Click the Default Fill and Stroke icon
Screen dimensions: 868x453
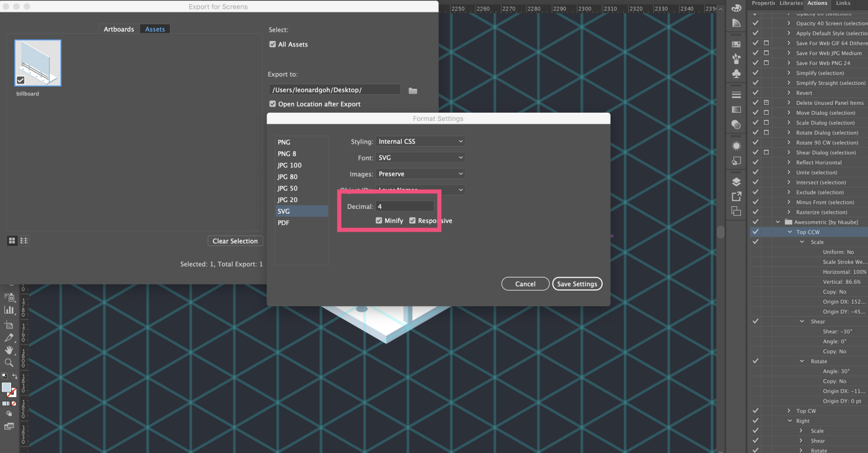coord(4,376)
